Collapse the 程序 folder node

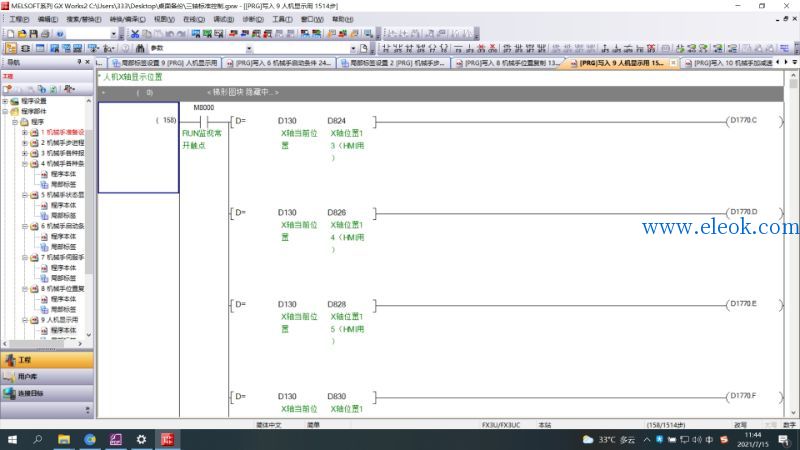(15, 122)
